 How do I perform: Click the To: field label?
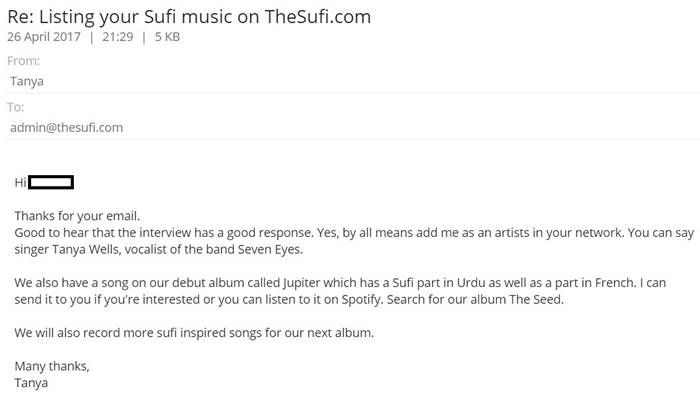click(x=16, y=107)
